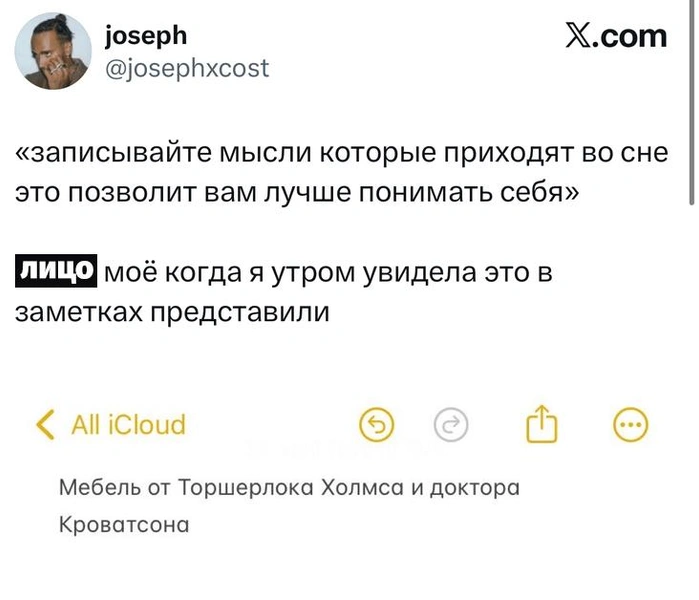Open the share sheet icon in Notes
This screenshot has height=600, width=699.
pyautogui.click(x=539, y=425)
